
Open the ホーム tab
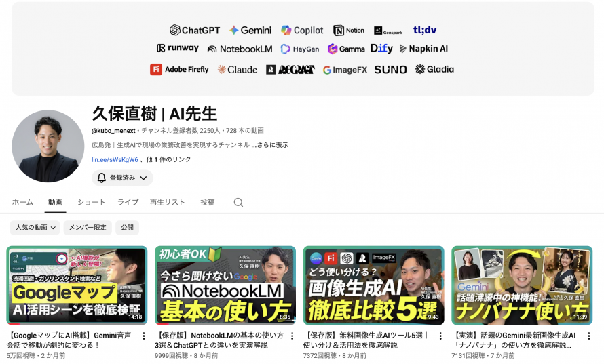22,203
